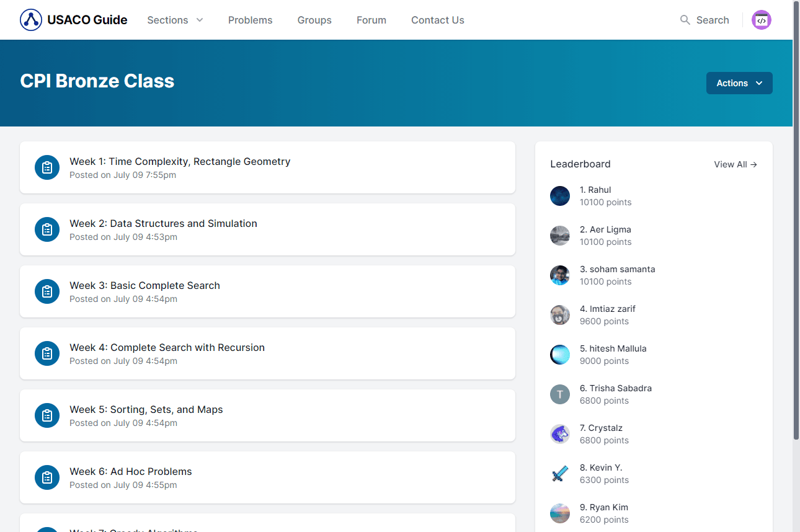800x532 pixels.
Task: Open the Actions dropdown button
Action: (x=739, y=83)
